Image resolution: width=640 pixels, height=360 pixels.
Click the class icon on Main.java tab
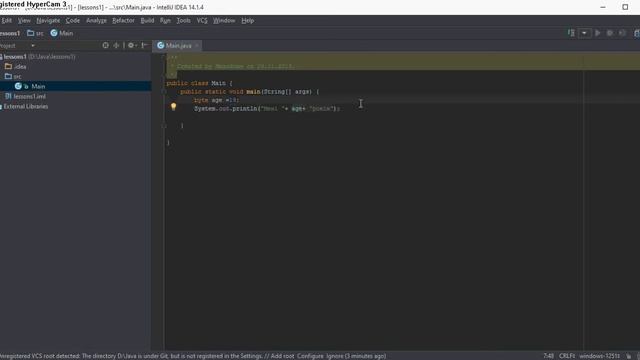tap(160, 45)
